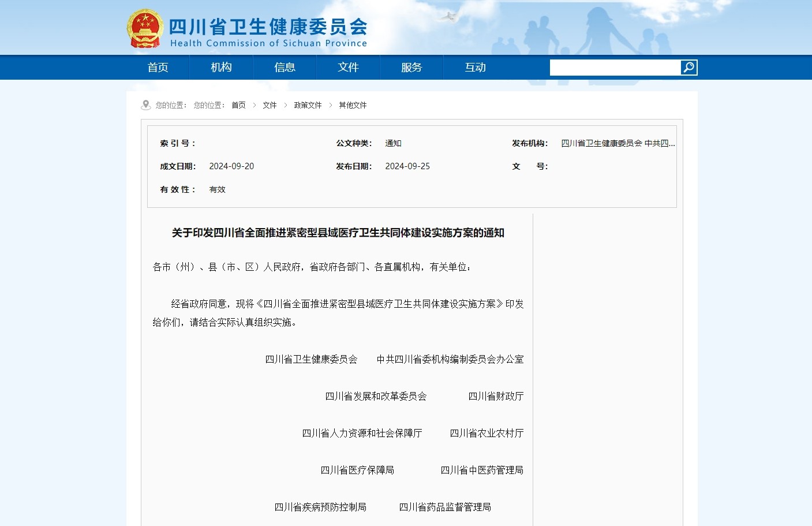
Task: Click the national emblem logo
Action: pyautogui.click(x=145, y=28)
